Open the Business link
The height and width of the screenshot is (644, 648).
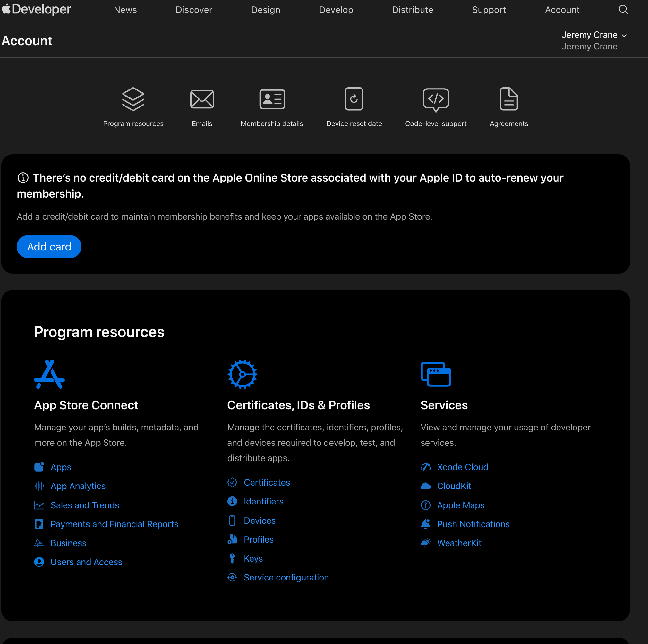[x=68, y=543]
